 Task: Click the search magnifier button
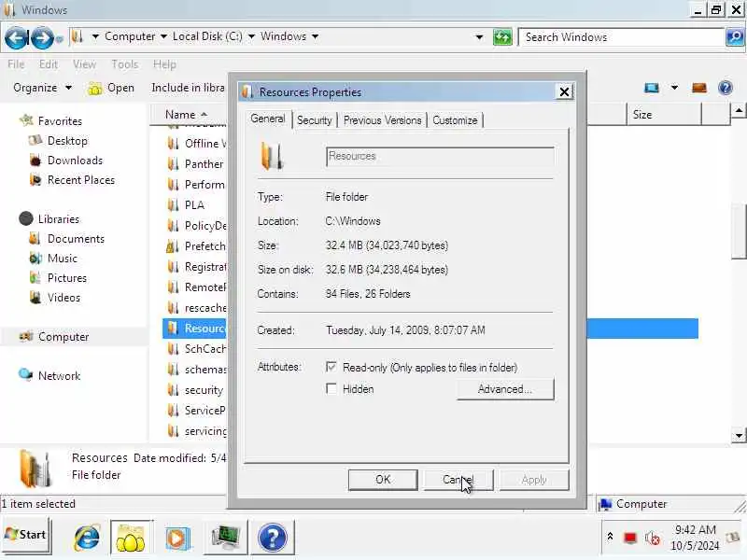[735, 37]
